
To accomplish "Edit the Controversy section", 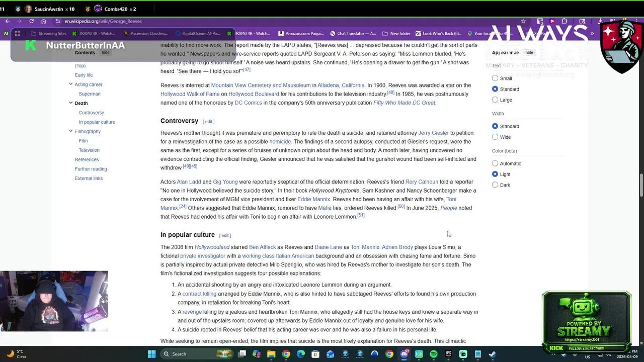I will point(208,122).
